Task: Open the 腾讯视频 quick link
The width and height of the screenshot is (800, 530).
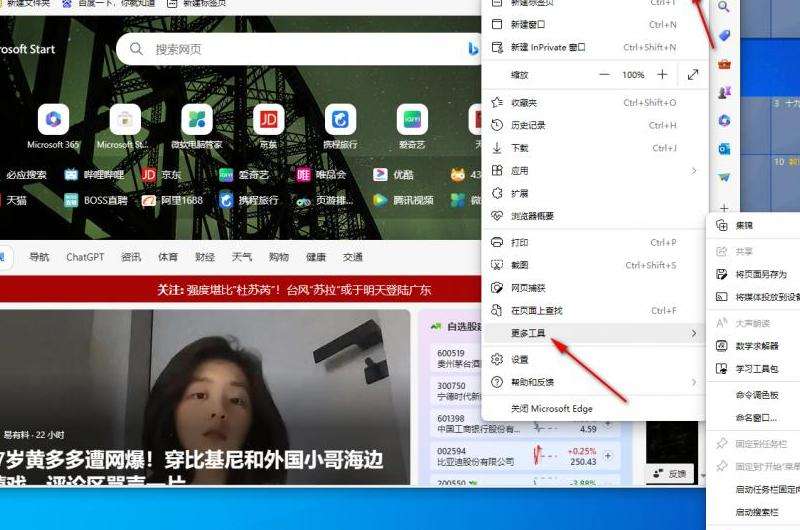Action: coord(404,200)
